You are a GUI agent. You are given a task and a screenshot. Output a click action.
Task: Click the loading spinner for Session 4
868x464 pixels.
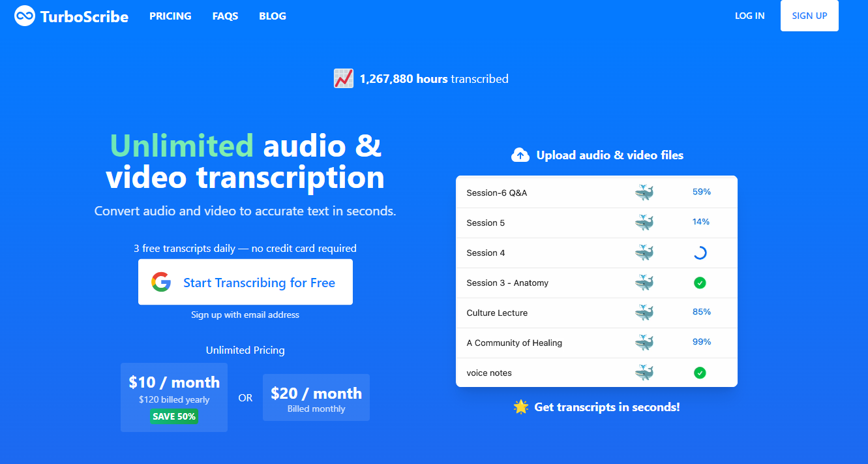pyautogui.click(x=700, y=253)
